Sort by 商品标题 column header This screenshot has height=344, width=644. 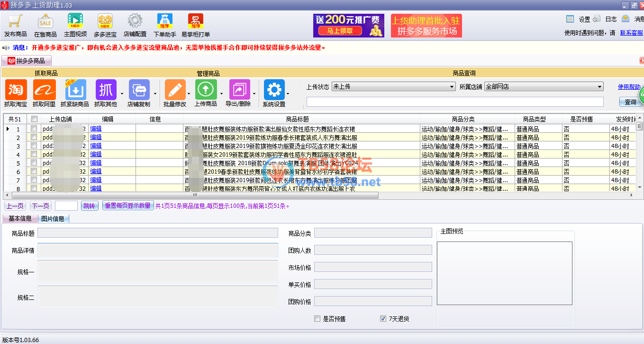coord(301,119)
